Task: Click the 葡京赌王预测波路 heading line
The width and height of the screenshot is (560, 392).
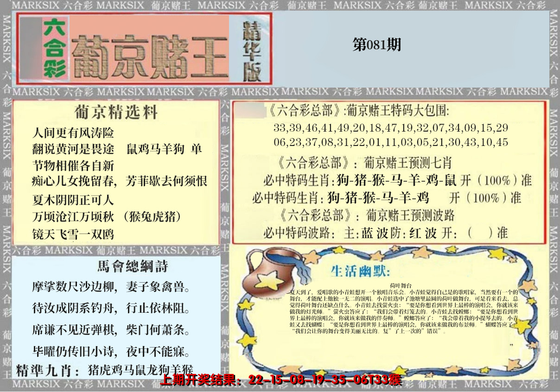Action: pos(368,215)
